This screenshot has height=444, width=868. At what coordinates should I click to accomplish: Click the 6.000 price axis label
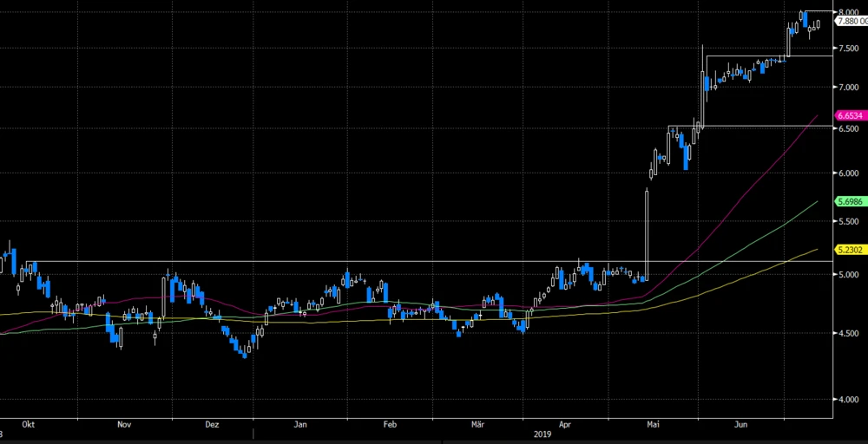click(x=848, y=173)
